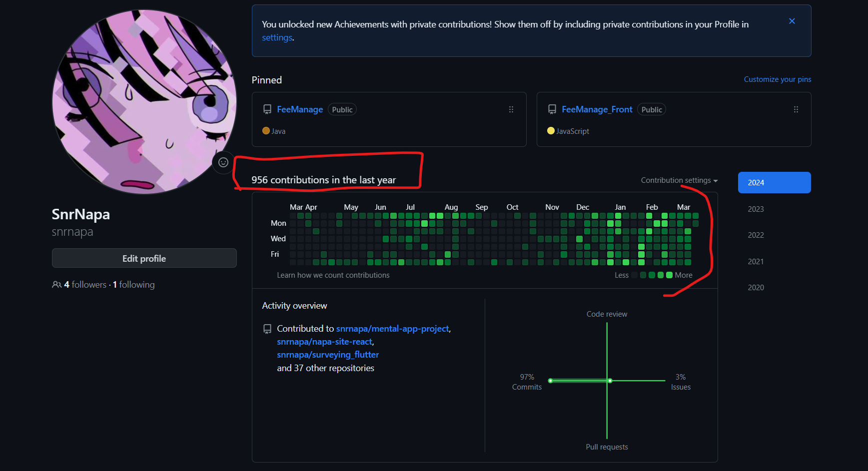
Task: Click the SnrNapa display name
Action: 81,214
